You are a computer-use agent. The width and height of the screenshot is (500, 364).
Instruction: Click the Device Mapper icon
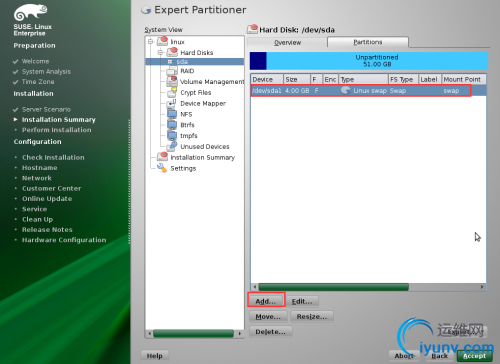[x=172, y=103]
